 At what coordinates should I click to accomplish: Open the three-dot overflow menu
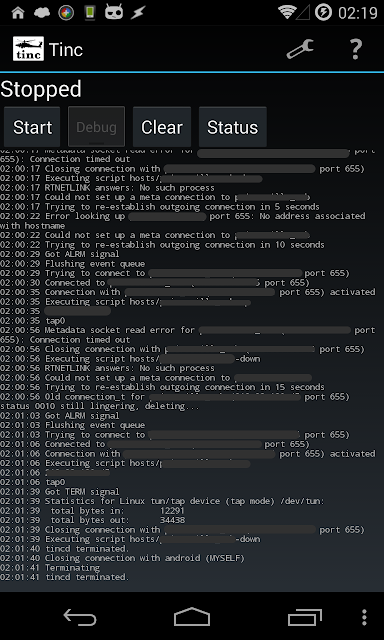(x=364, y=617)
